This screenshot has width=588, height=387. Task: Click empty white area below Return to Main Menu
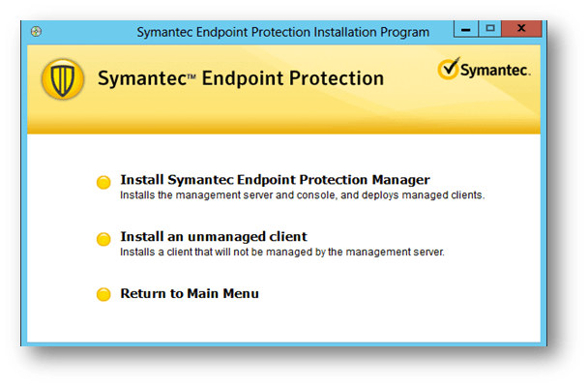(290, 324)
